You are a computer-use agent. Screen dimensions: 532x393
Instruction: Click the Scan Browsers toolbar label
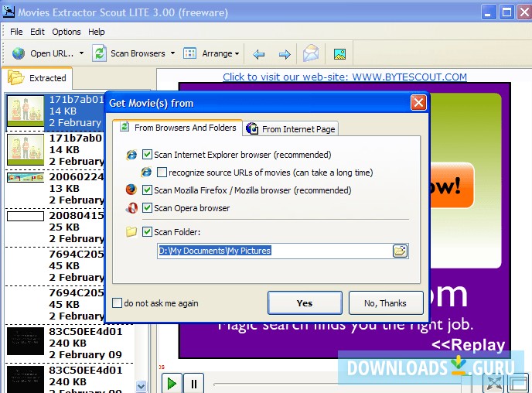point(138,53)
